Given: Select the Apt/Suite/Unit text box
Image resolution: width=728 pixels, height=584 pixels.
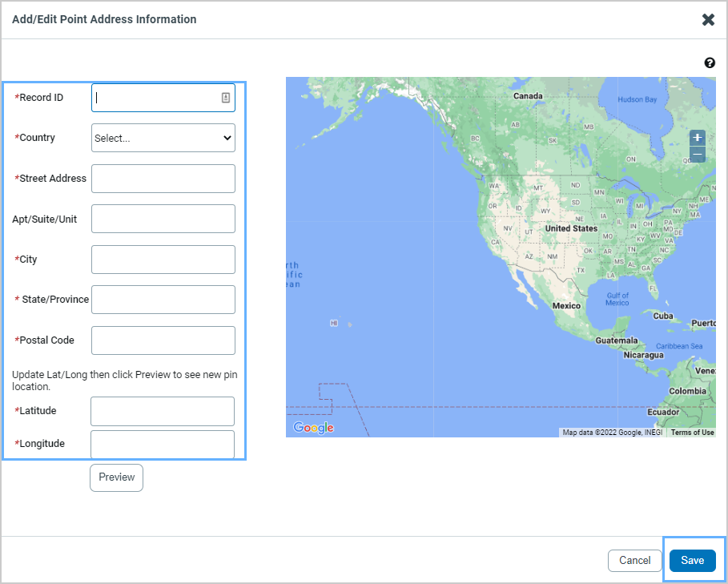Looking at the screenshot, I should tap(163, 219).
